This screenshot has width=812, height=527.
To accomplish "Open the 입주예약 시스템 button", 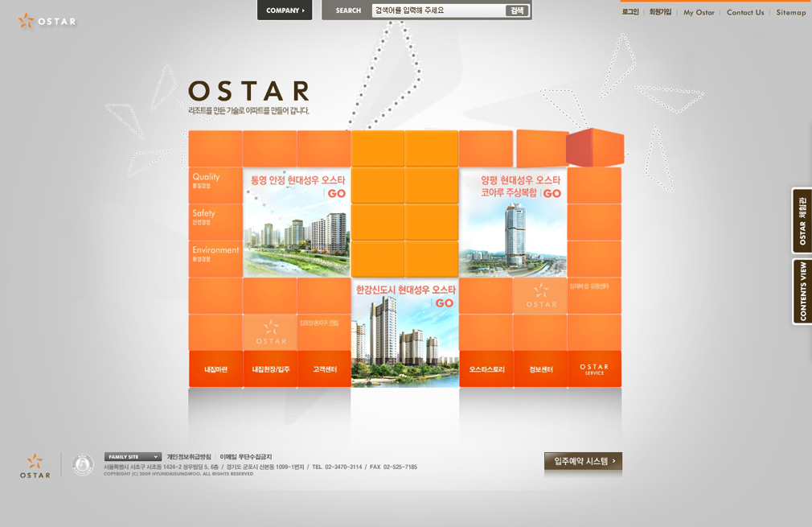I will (x=583, y=461).
